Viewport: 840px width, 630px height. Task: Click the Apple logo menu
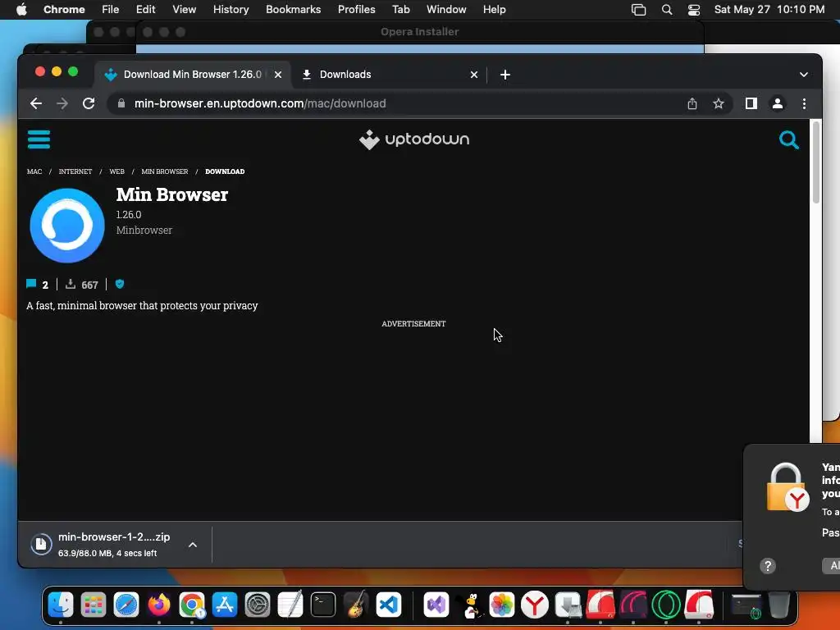[x=21, y=10]
